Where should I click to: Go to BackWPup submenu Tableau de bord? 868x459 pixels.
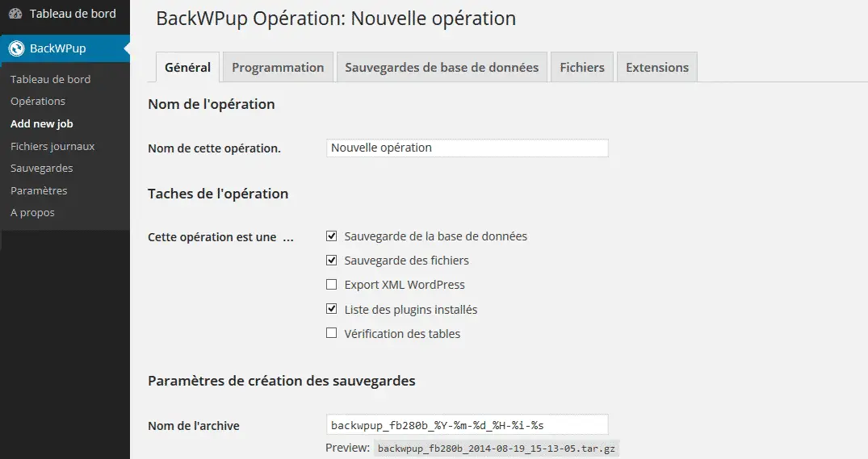(x=50, y=79)
